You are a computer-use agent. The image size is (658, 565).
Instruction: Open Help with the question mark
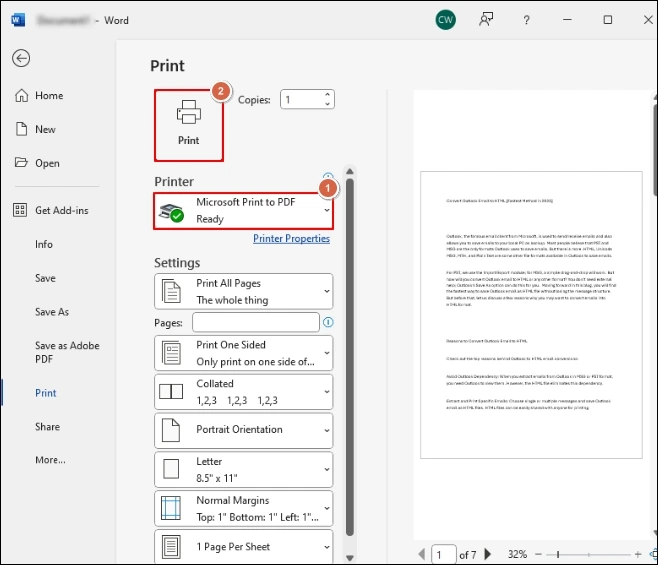(526, 20)
